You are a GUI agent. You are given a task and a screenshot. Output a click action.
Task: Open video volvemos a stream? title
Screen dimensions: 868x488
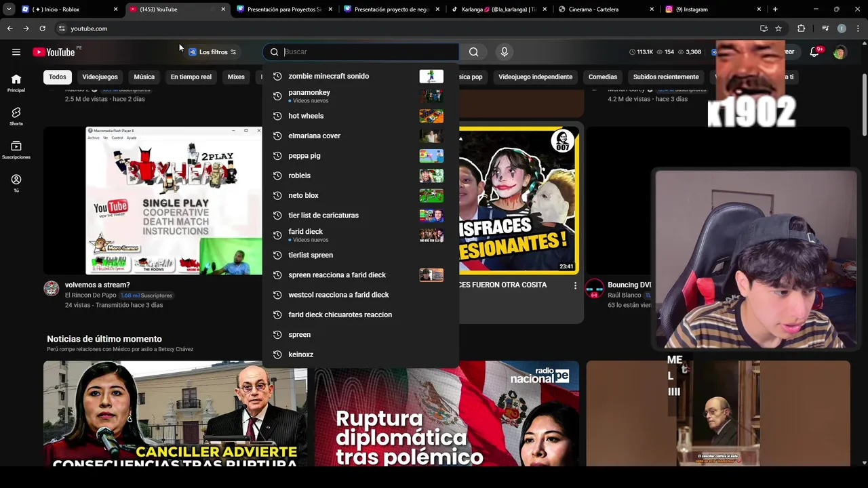tap(97, 285)
